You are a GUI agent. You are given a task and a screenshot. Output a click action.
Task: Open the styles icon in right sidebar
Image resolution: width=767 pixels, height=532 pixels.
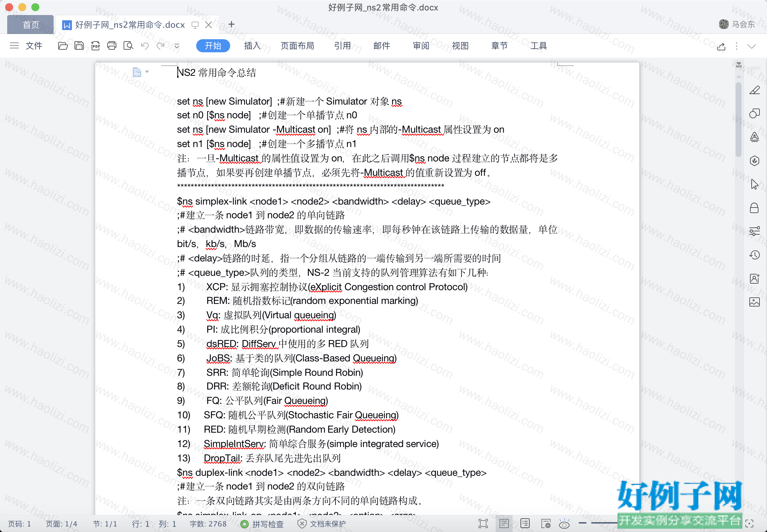[x=755, y=137]
